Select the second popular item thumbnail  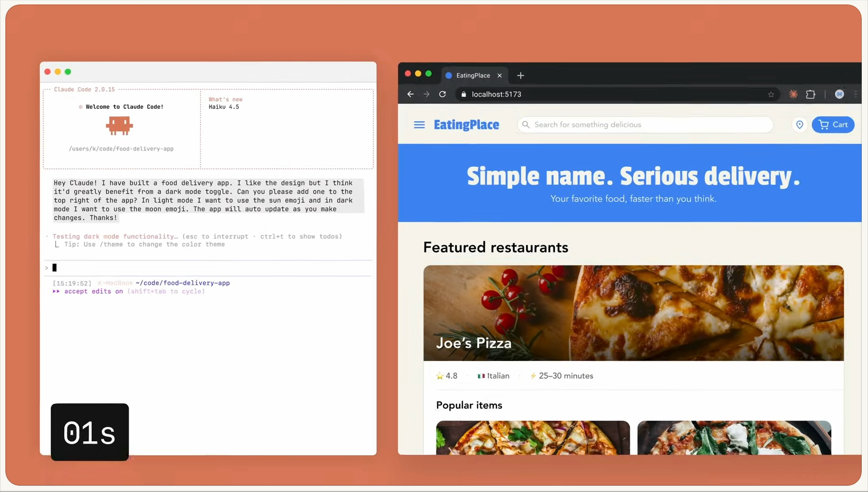point(734,437)
